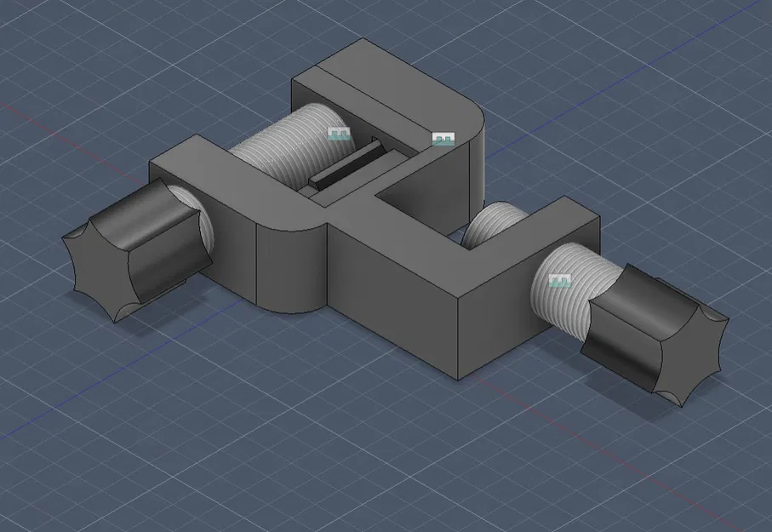This screenshot has height=532, width=772.
Task: Select the curved front face of the left bracket
Action: click(291, 267)
